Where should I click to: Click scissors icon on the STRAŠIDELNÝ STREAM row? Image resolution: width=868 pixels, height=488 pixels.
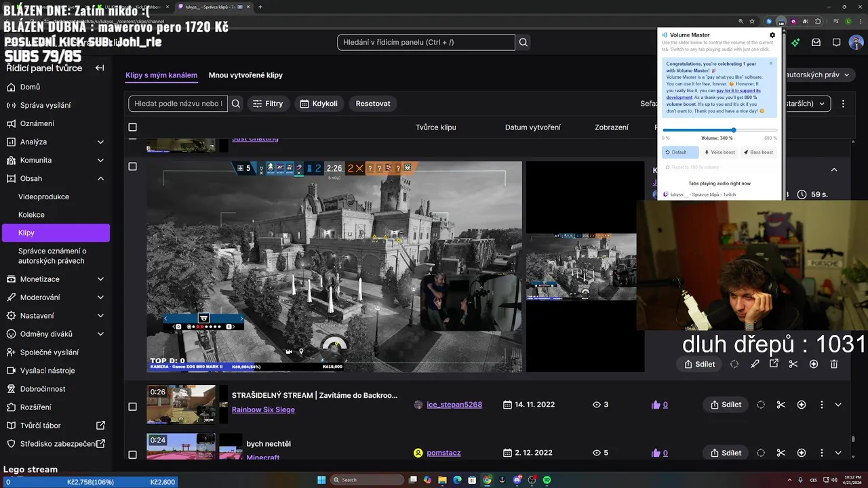click(781, 405)
